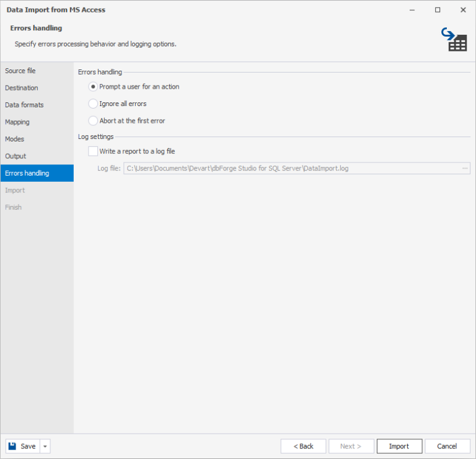This screenshot has width=476, height=459.
Task: Navigate to the Modes page
Action: 15,139
